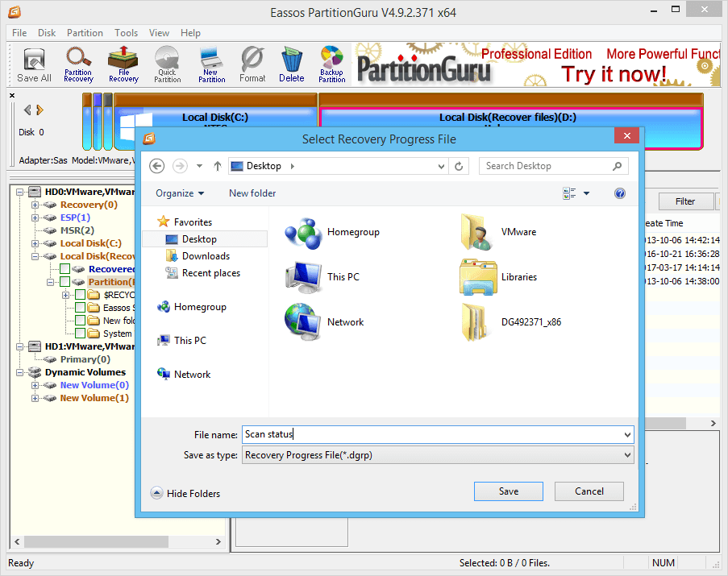Check the Eassos folder checkbox
728x576 pixels.
tap(81, 308)
